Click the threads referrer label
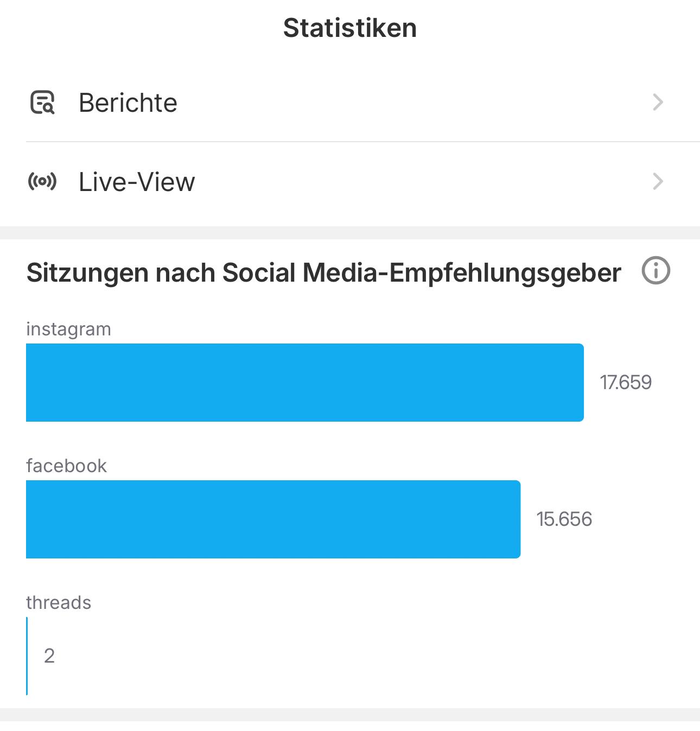Viewport: 700px width, 731px height. click(x=59, y=603)
